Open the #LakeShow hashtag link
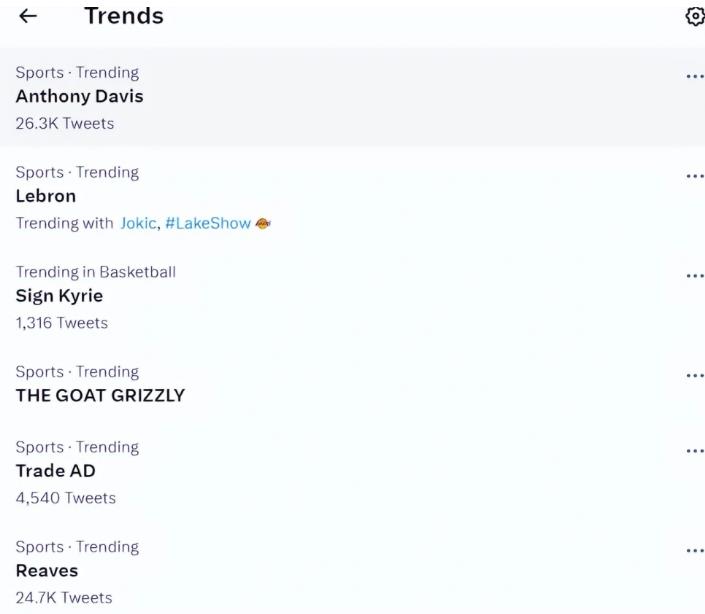This screenshot has width=705, height=614. click(x=207, y=223)
